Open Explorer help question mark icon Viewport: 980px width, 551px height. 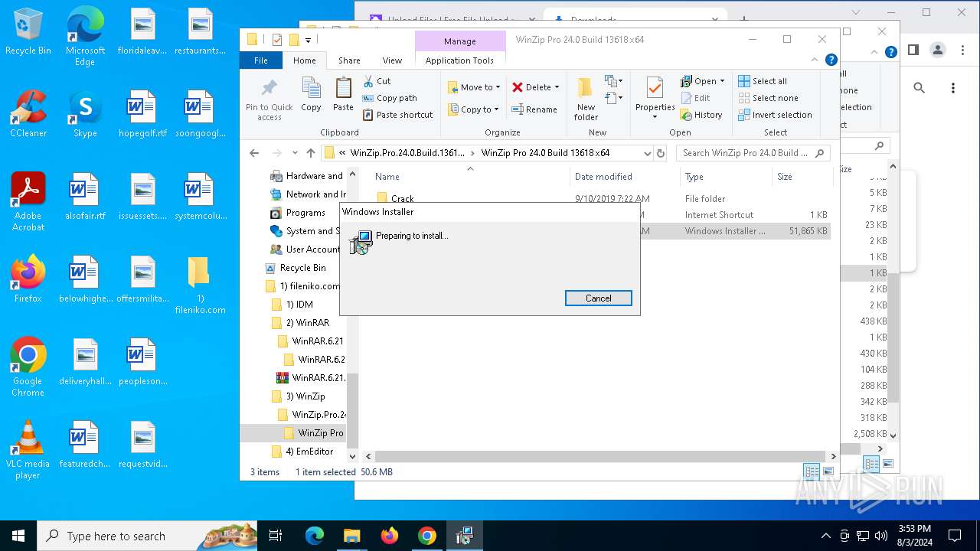click(831, 60)
